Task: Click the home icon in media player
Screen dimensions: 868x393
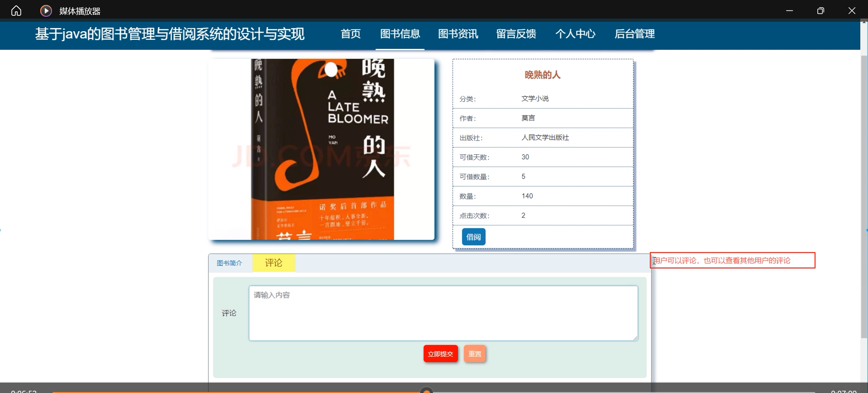Action: (16, 11)
